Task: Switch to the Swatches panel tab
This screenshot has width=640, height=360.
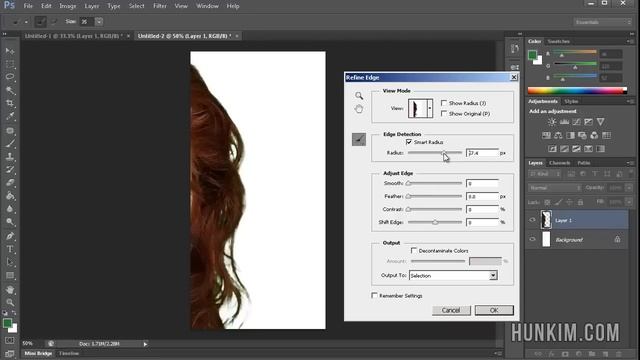Action: tap(558, 41)
